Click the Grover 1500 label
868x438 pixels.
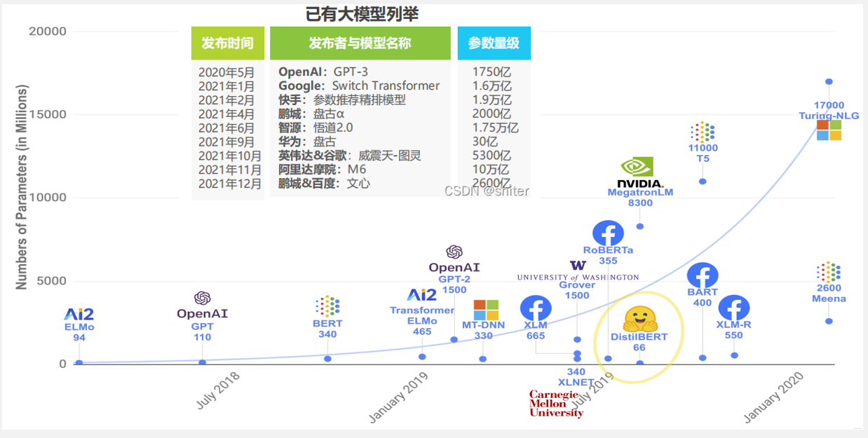(578, 290)
